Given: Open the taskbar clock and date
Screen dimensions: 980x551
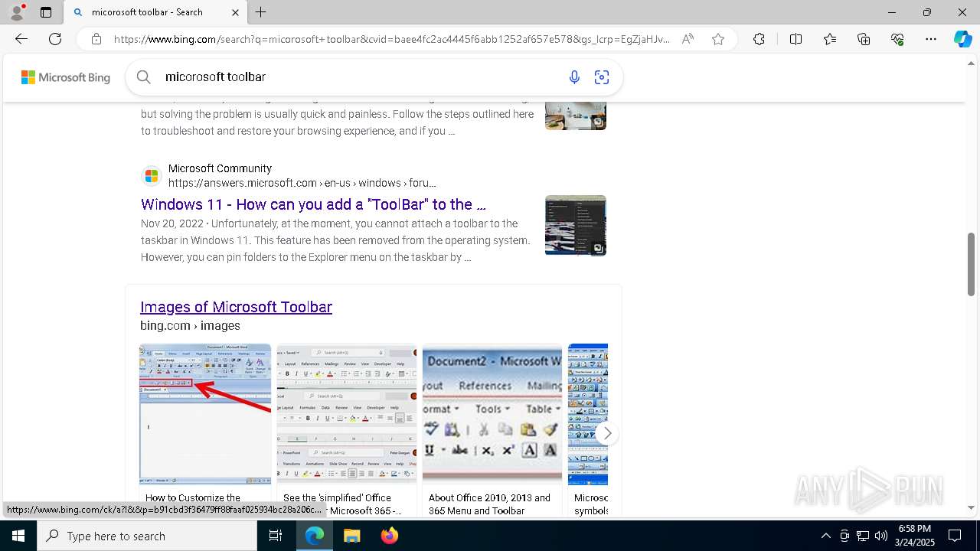Looking at the screenshot, I should click(x=914, y=536).
